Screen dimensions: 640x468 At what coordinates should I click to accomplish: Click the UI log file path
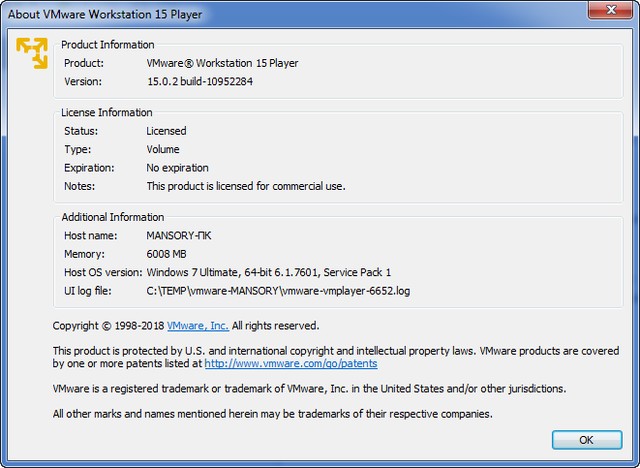point(278,291)
